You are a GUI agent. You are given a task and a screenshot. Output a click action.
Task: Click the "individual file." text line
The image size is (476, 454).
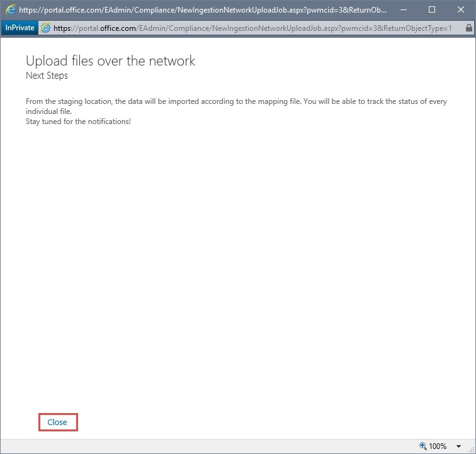[49, 111]
